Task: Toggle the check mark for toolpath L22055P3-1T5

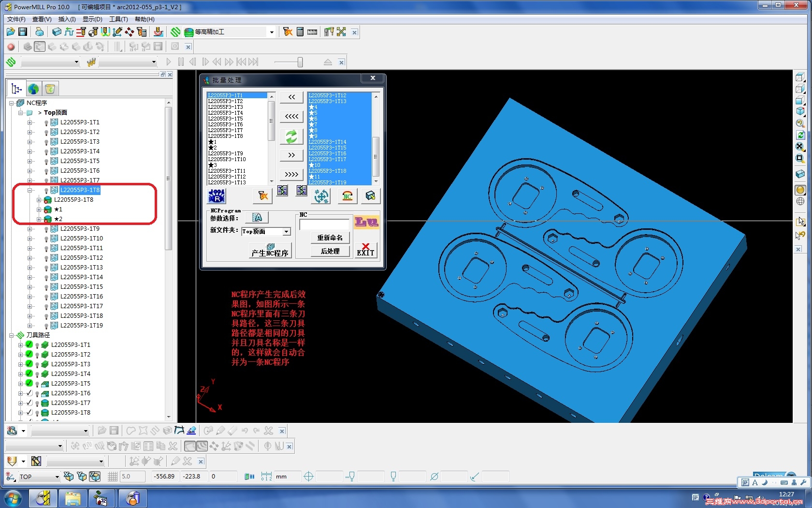Action: [29, 383]
